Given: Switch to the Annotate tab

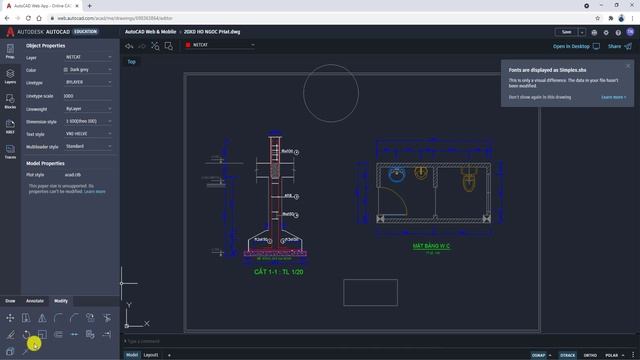Looking at the screenshot, I should [35, 301].
